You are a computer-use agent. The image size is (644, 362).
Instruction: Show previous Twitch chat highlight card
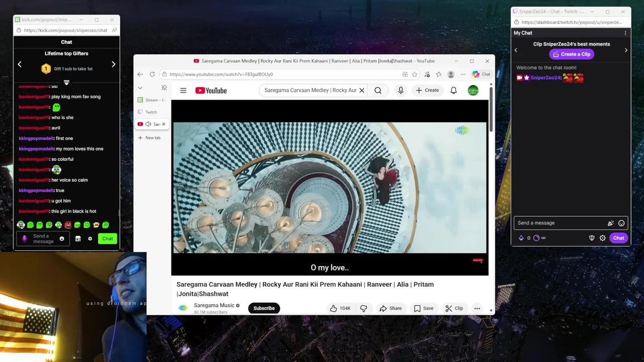[516, 50]
